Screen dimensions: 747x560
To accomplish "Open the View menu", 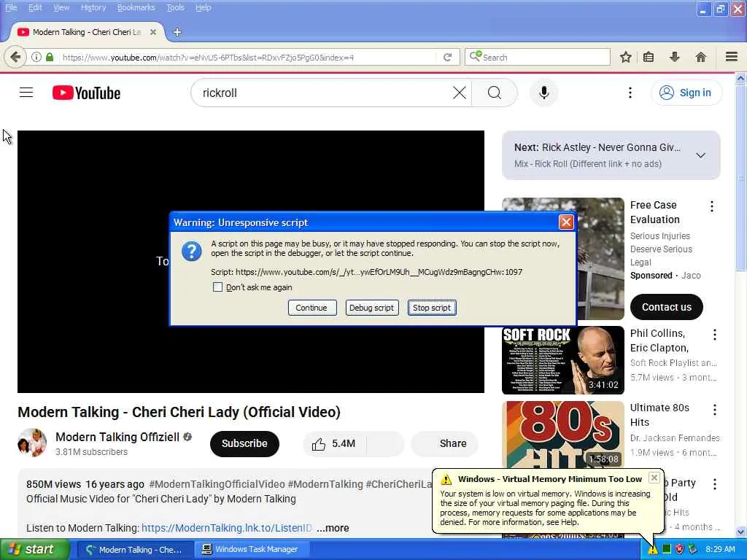I will click(61, 7).
